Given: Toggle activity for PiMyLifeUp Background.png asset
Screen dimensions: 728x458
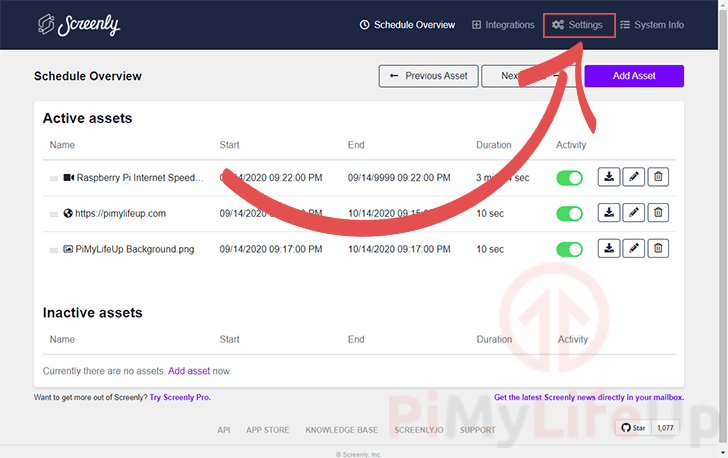Looking at the screenshot, I should pyautogui.click(x=569, y=249).
